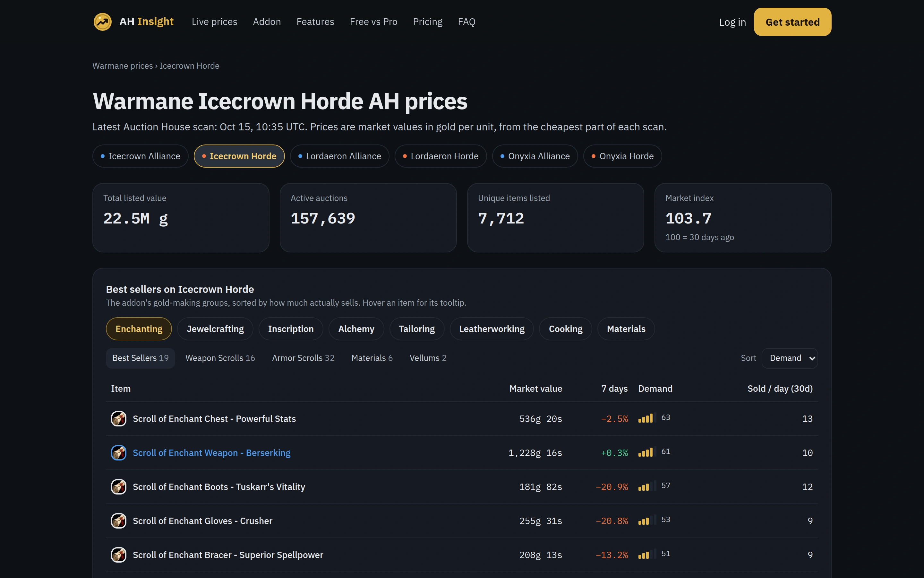Select the Leatherworking profession tab
The width and height of the screenshot is (924, 578).
click(x=492, y=329)
